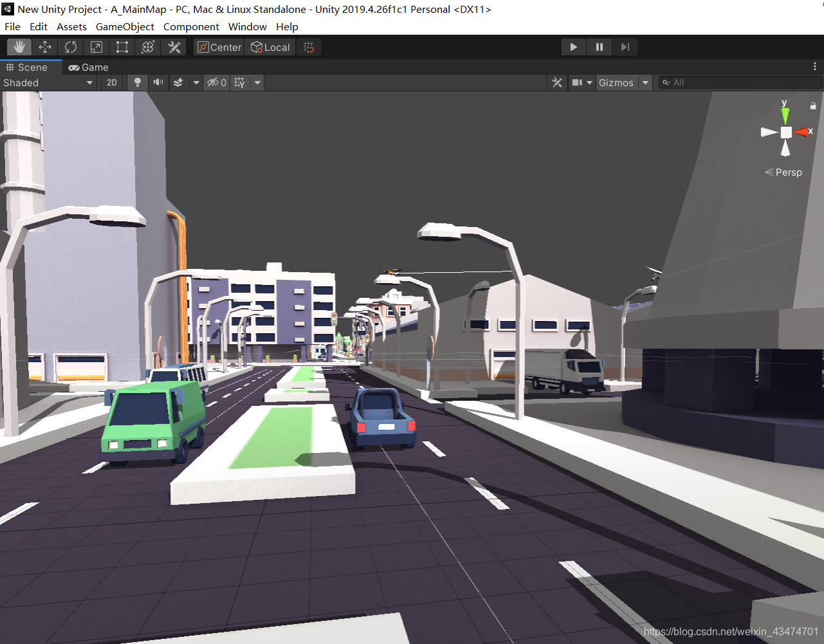Select the Move tool
Screen dimensions: 824x644
45,47
